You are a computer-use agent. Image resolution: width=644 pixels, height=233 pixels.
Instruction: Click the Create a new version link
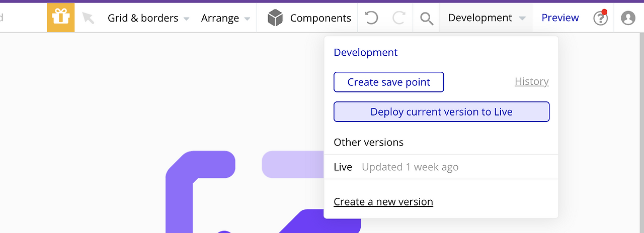(x=383, y=202)
